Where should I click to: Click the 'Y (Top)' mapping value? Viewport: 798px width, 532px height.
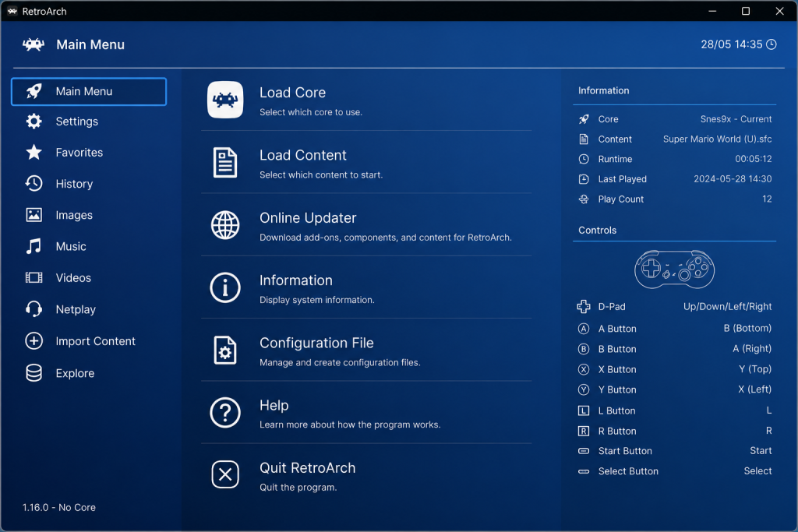[755, 368]
